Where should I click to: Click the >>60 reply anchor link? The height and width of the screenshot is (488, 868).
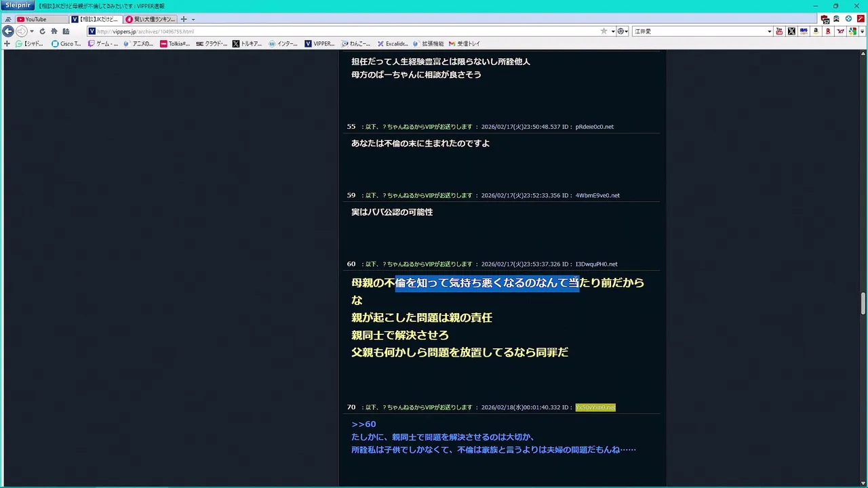[363, 424]
